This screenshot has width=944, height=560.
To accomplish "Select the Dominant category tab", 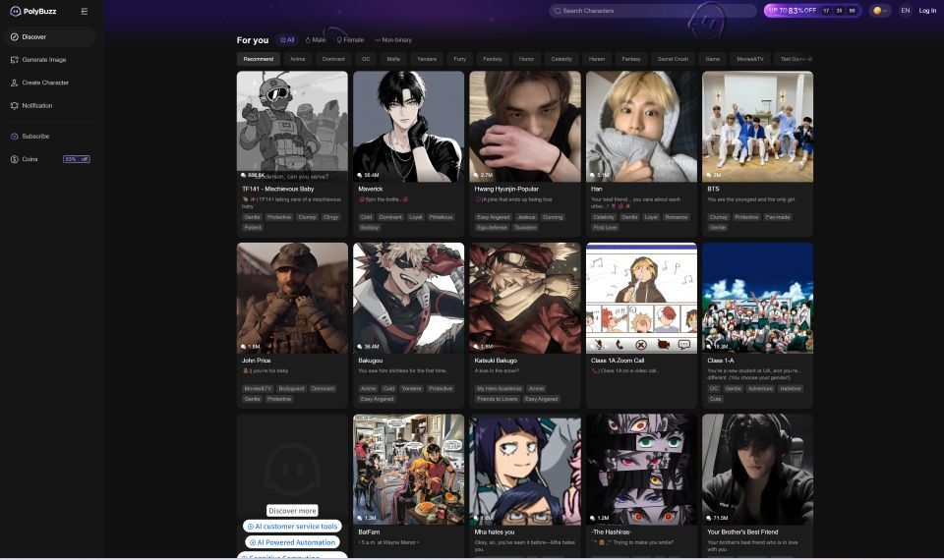I will tap(333, 59).
